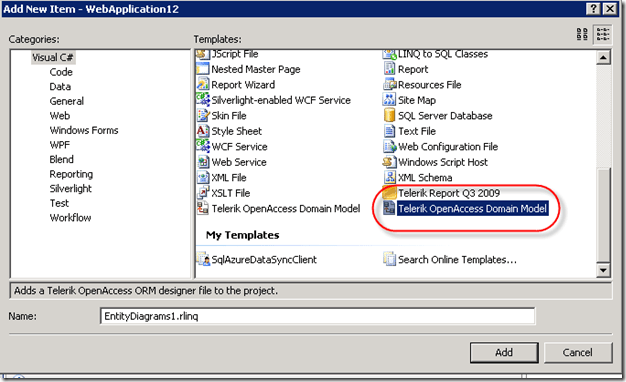Switch templates to small icons view
Image resolution: width=626 pixels, height=382 pixels.
point(602,34)
